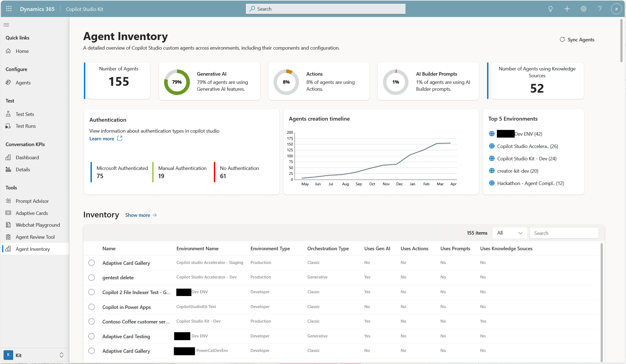This screenshot has width=626, height=364.
Task: Click the lightbulb ideas icon in header
Action: pyautogui.click(x=550, y=9)
